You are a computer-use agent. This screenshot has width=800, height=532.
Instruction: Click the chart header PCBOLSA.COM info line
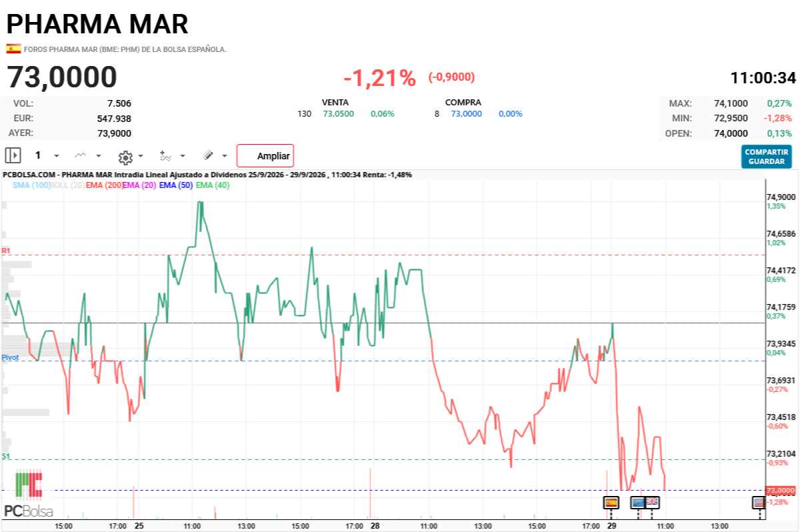(207, 175)
